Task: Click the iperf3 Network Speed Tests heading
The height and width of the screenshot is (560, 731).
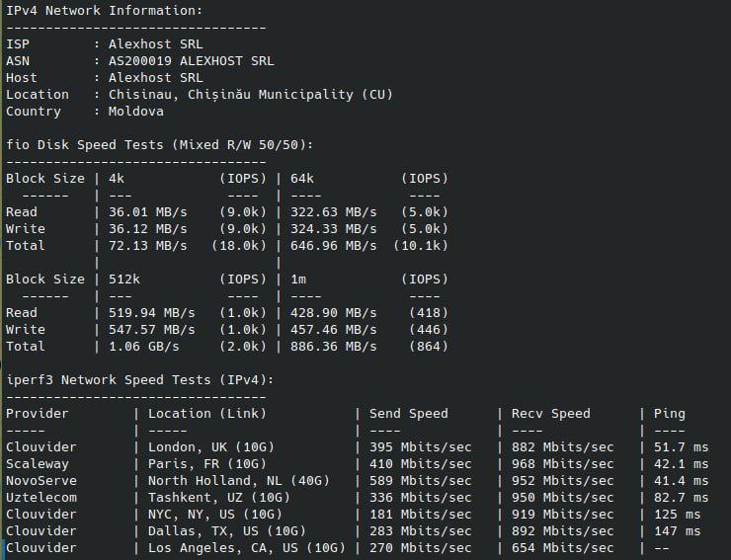Action: (140, 380)
